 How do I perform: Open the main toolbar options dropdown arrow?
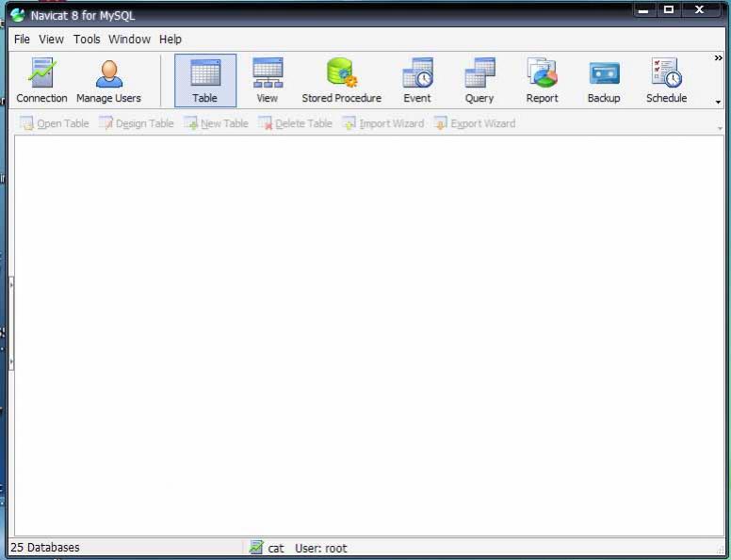tap(719, 102)
